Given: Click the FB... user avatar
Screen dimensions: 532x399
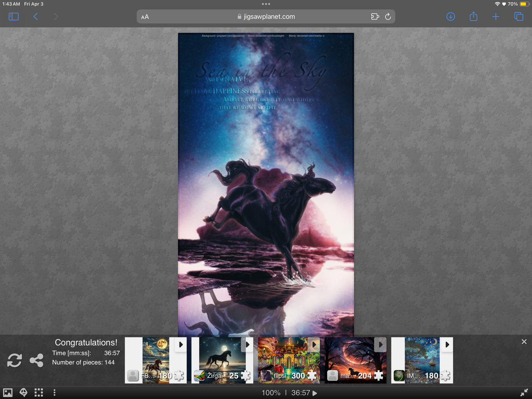Looking at the screenshot, I should tap(133, 376).
